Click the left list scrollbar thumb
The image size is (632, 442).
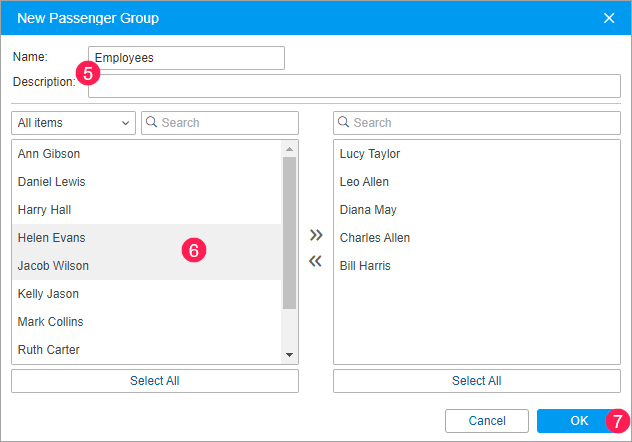289,233
